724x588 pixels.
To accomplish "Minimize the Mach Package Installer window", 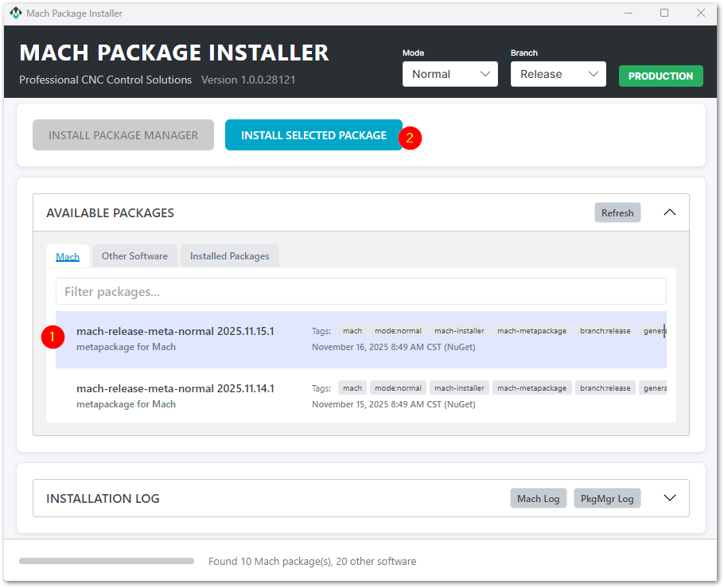I will pos(629,13).
